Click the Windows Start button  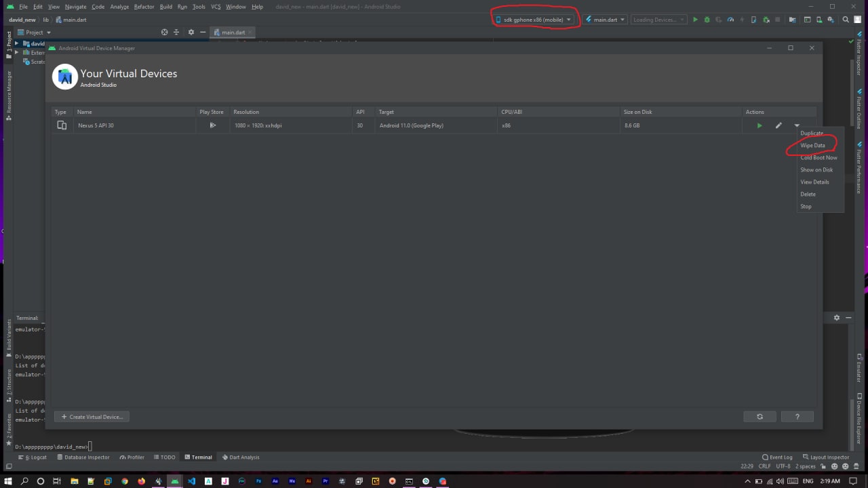click(x=7, y=481)
